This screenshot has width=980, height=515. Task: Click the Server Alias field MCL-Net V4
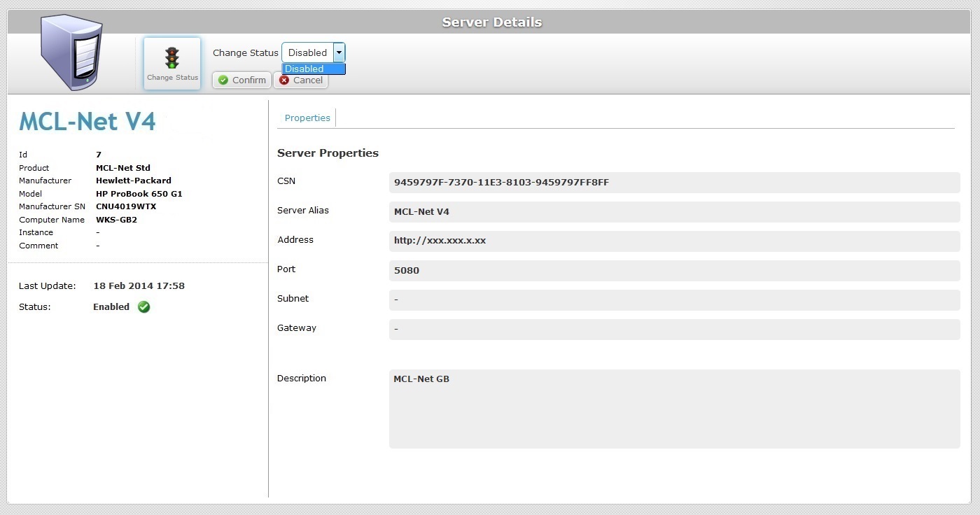coord(674,212)
